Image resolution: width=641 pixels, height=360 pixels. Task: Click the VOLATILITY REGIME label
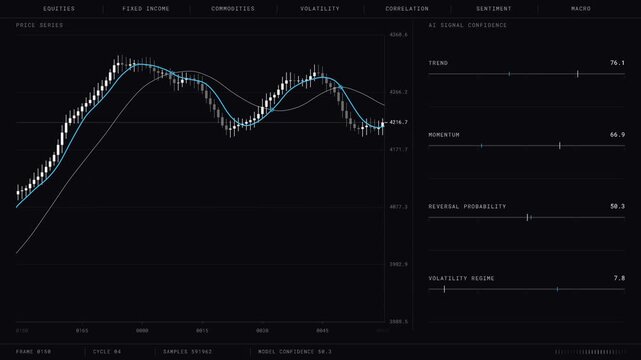point(462,278)
